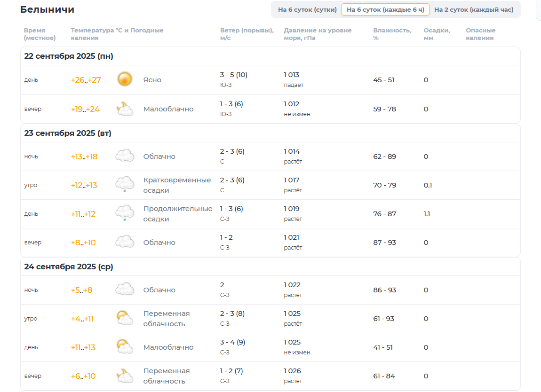The width and height of the screenshot is (541, 392).
Task: Click the rain icon next to Продолжительные осадки
Action: [x=125, y=213]
